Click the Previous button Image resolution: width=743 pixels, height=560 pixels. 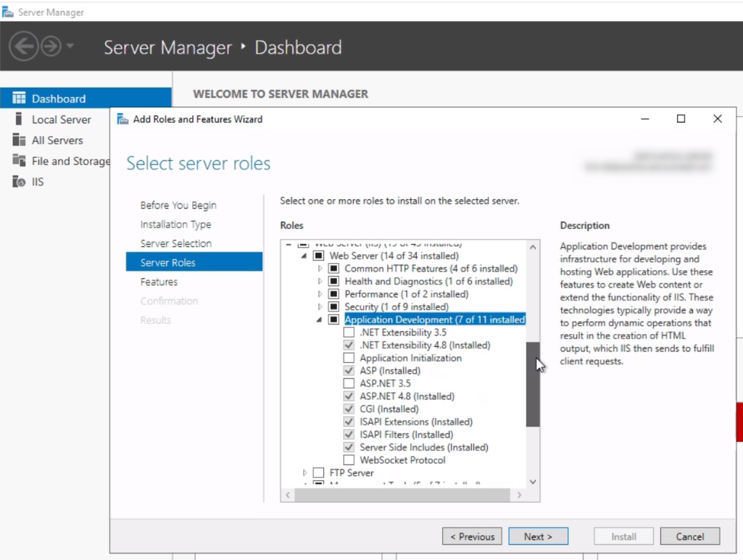[x=472, y=536]
